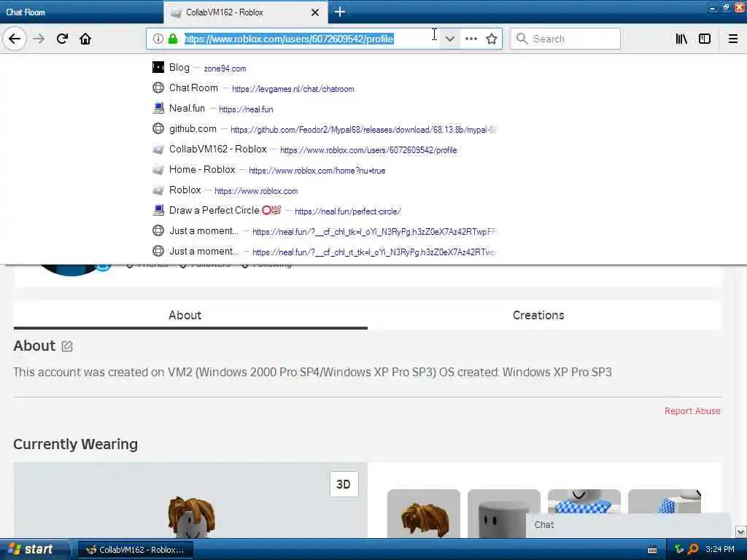Viewport: 747px width, 560px height.
Task: Choose Roblox www.roblox.com suggestion
Action: pos(324,190)
